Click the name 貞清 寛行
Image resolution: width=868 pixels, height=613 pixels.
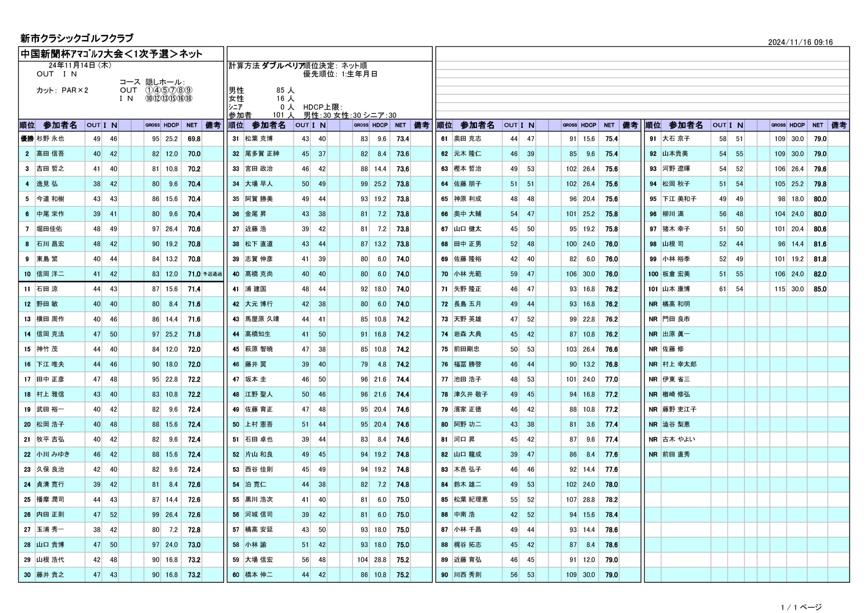[50, 485]
